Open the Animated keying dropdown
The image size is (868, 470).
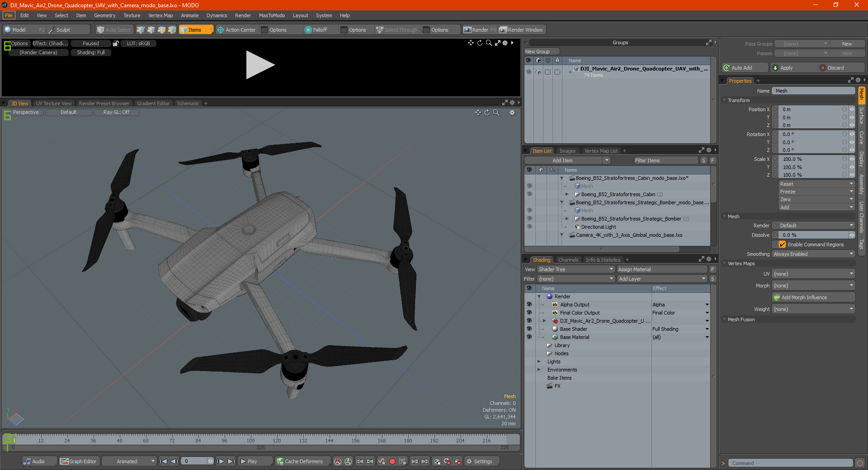pyautogui.click(x=129, y=461)
